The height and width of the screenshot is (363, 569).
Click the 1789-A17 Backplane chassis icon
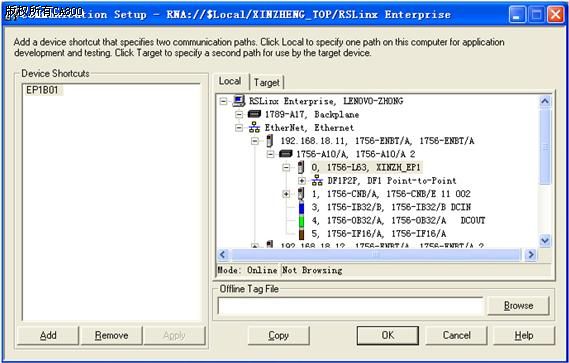pyautogui.click(x=254, y=114)
